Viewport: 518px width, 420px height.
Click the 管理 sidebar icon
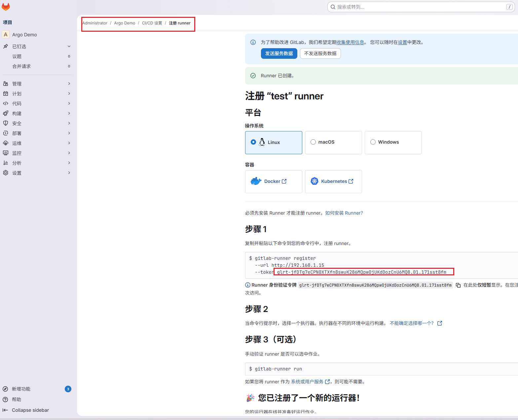[x=6, y=84]
